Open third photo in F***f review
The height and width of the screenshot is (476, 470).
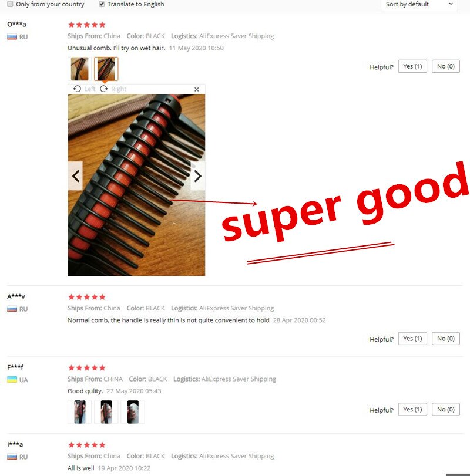(x=133, y=412)
